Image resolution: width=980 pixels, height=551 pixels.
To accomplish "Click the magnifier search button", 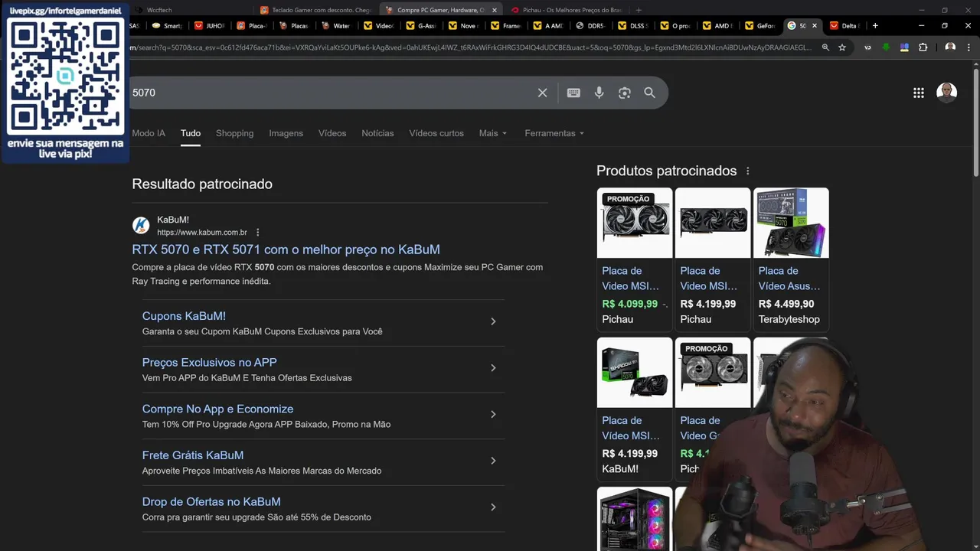I will [x=649, y=93].
